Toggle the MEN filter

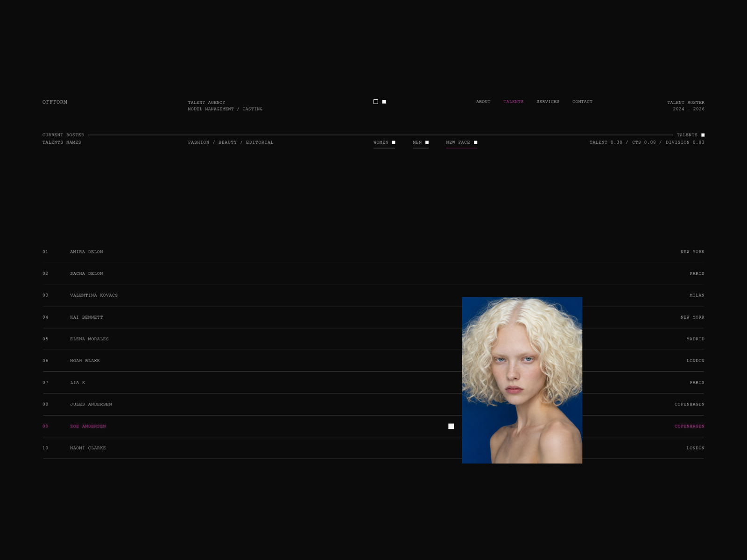[421, 142]
